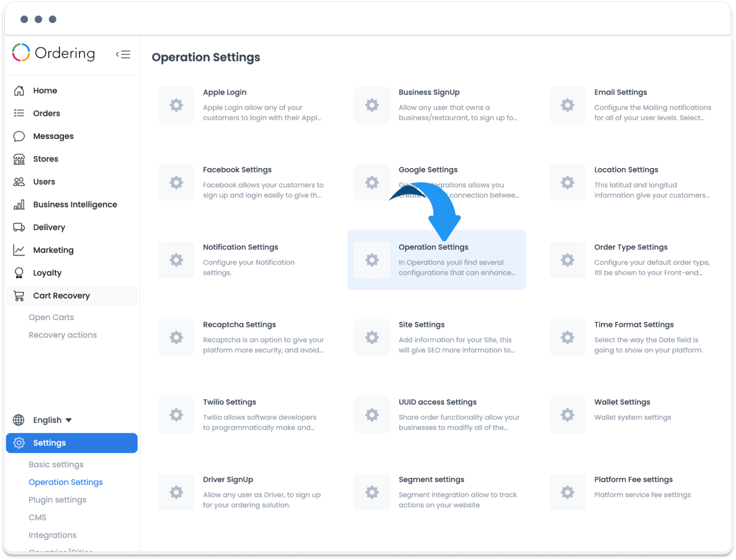Click the Orders list icon
The width and height of the screenshot is (736, 560).
(x=19, y=113)
